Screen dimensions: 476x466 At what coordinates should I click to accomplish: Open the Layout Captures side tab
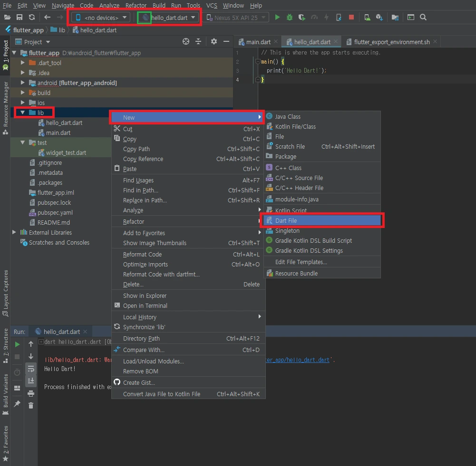[5, 293]
